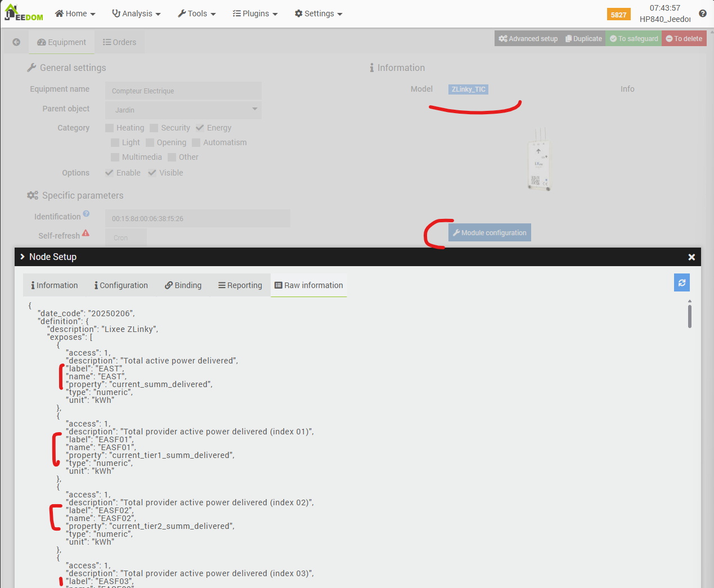Viewport: 714px width, 588px height.
Task: Click the Jeedom logo icon
Action: 24,13
